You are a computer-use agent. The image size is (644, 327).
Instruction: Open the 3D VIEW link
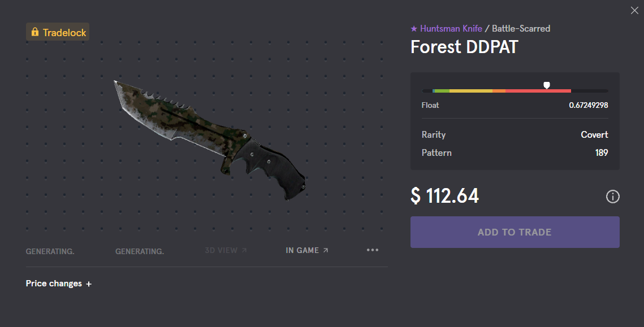[x=226, y=250]
